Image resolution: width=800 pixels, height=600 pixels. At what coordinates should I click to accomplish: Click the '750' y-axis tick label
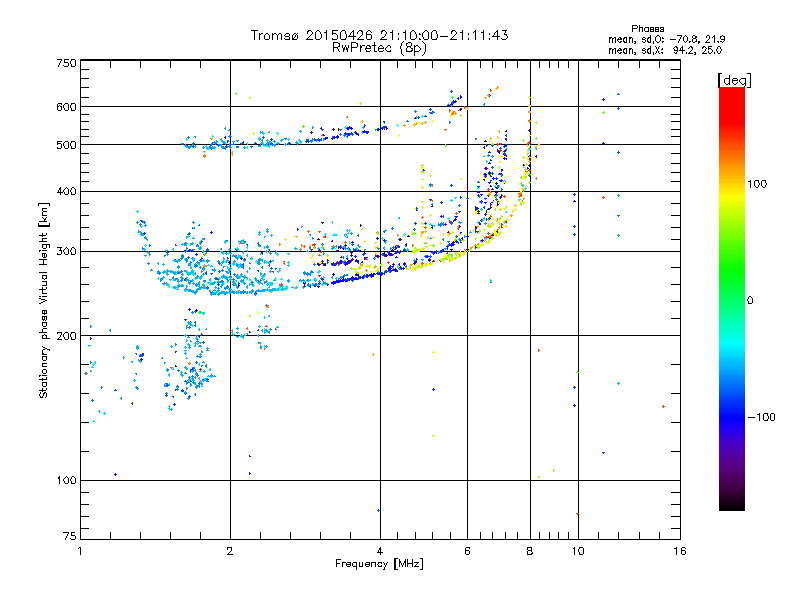[x=66, y=63]
